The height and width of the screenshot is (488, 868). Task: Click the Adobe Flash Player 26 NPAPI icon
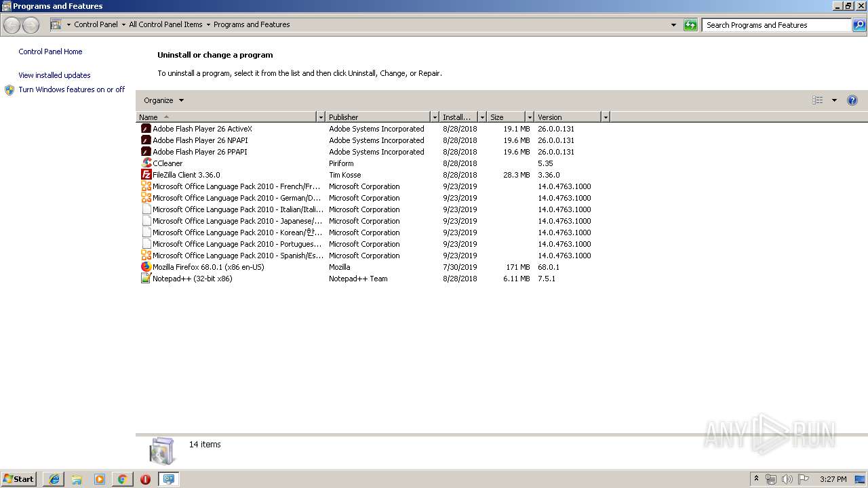[x=146, y=140]
